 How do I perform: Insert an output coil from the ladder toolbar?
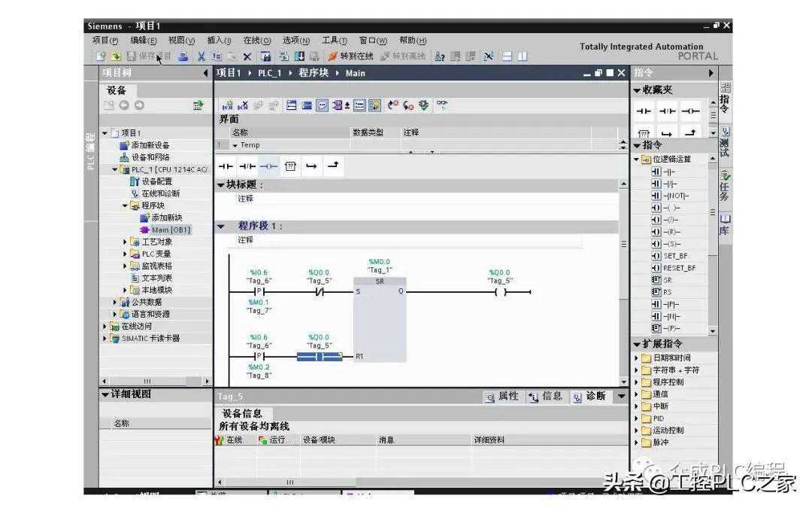(x=268, y=166)
